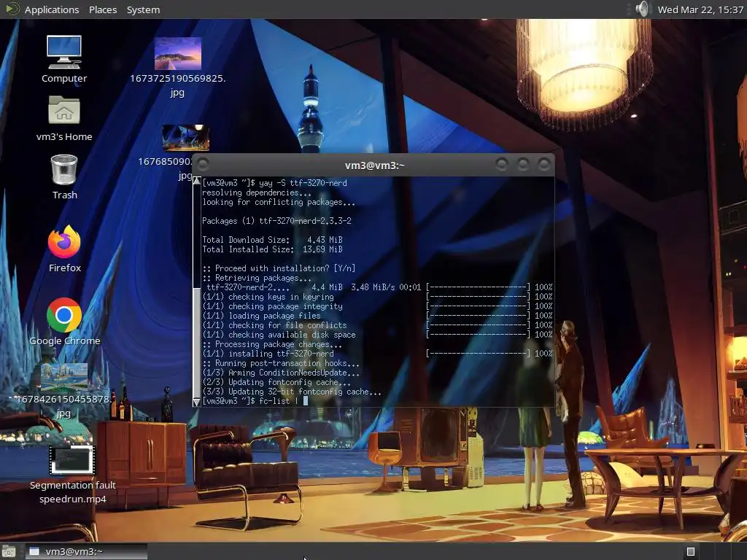Open the volume control speaker icon
Viewport: 747px width, 560px height.
tap(642, 9)
